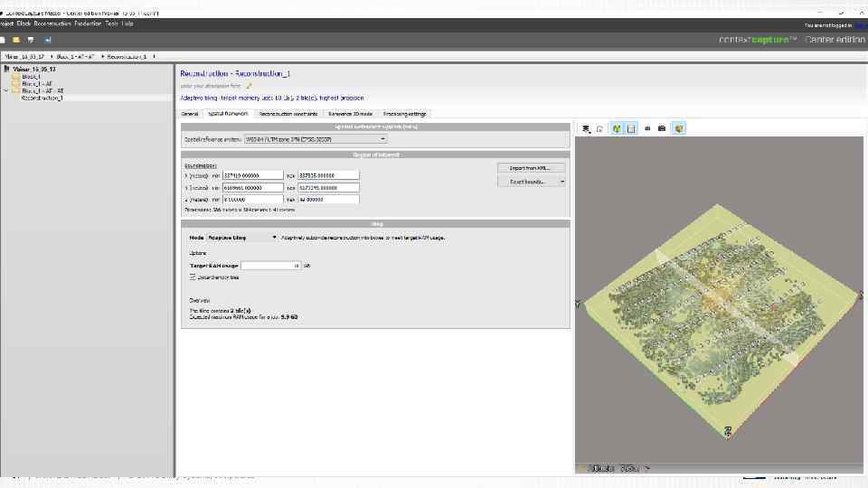This screenshot has width=868, height=488.
Task: Open the tiling Mode dropdown
Action: coord(242,238)
